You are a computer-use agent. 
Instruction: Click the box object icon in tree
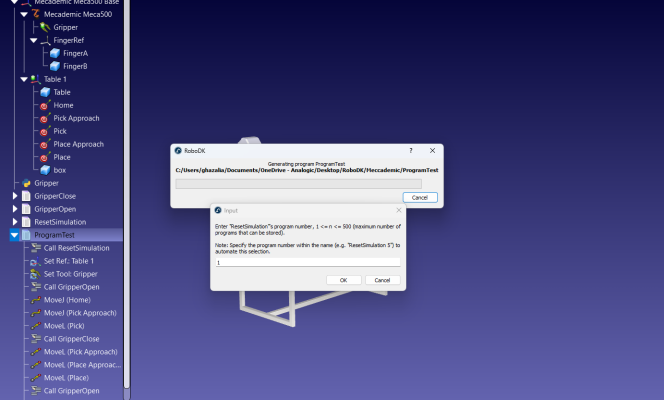(45, 170)
